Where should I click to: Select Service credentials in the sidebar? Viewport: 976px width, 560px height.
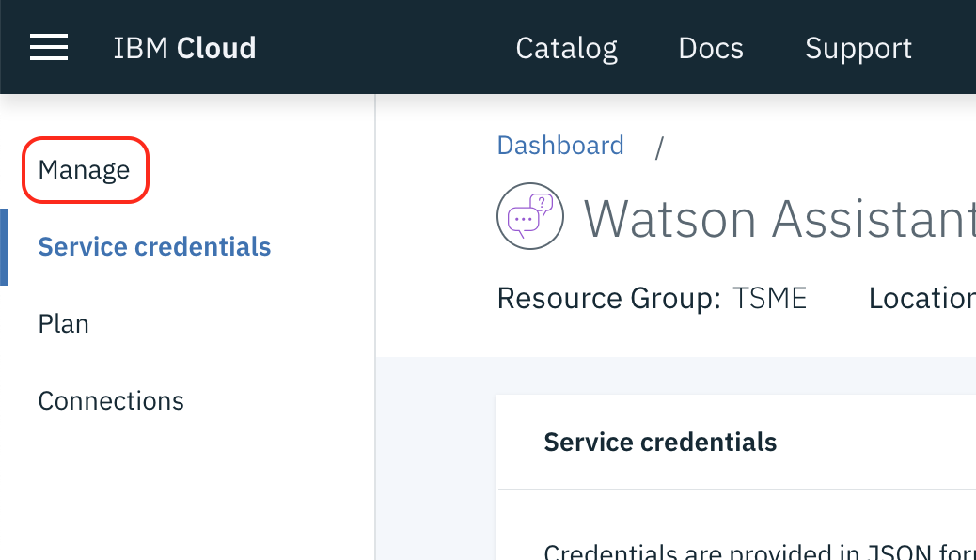(x=154, y=247)
